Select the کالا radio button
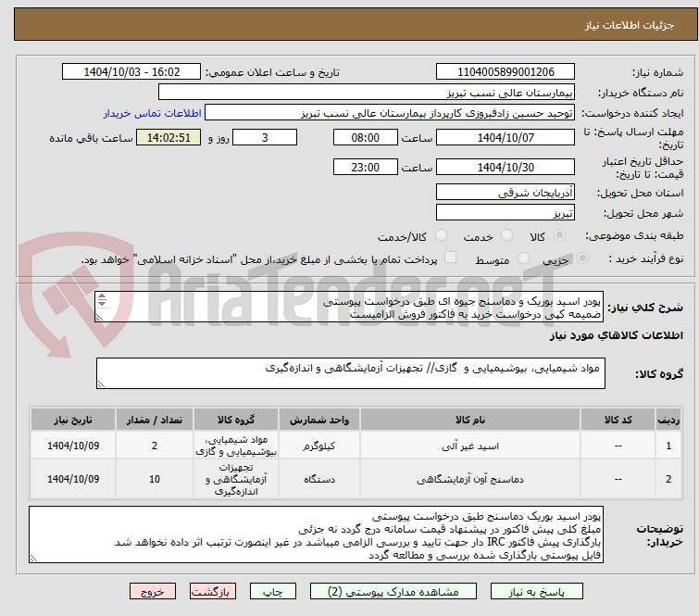This screenshot has width=699, height=616. [x=559, y=235]
